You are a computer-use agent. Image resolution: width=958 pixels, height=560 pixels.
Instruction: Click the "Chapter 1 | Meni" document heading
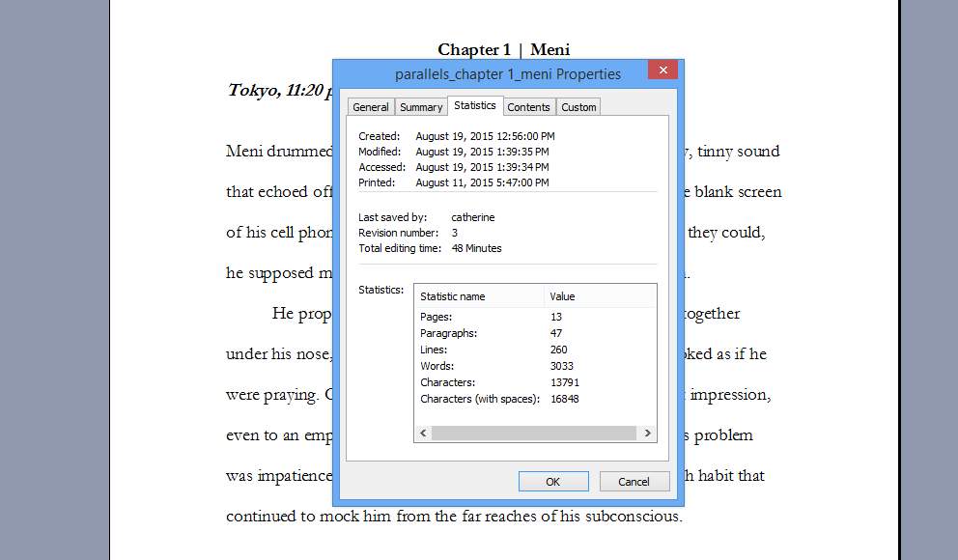pyautogui.click(x=503, y=49)
